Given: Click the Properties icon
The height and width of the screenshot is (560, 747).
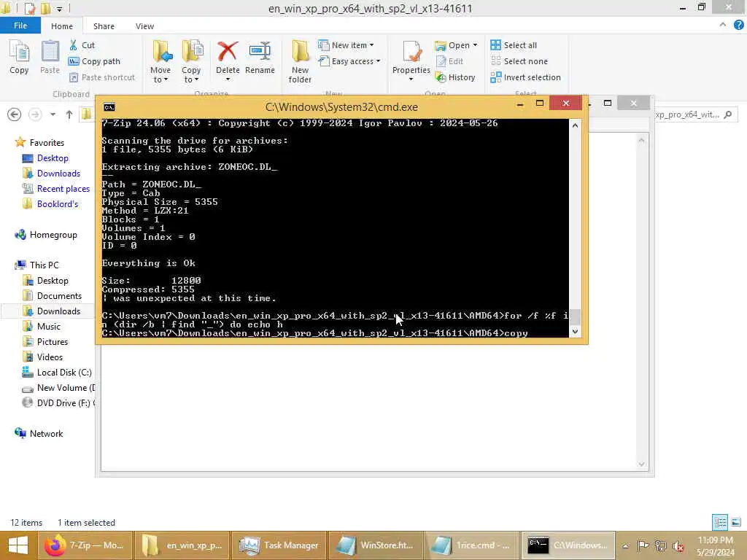Looking at the screenshot, I should [x=411, y=52].
